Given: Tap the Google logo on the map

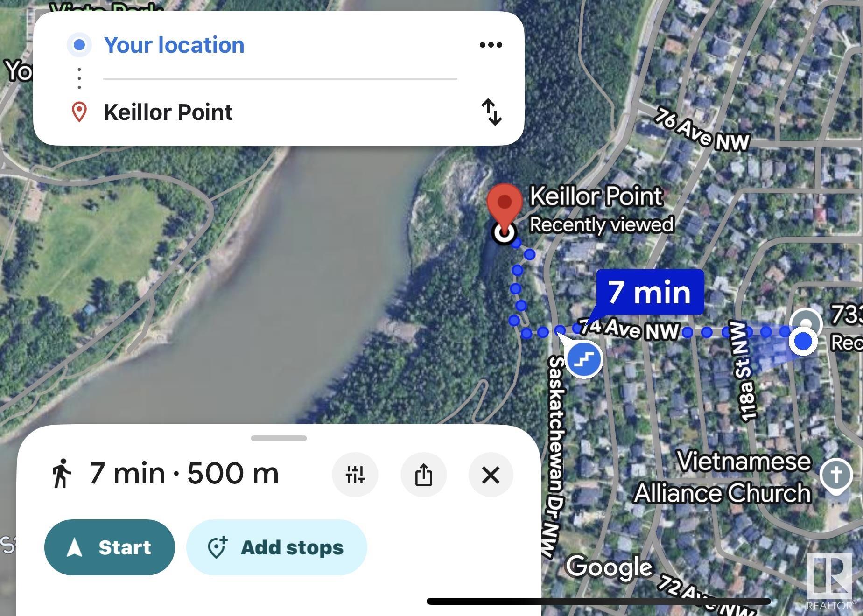Looking at the screenshot, I should [x=609, y=567].
